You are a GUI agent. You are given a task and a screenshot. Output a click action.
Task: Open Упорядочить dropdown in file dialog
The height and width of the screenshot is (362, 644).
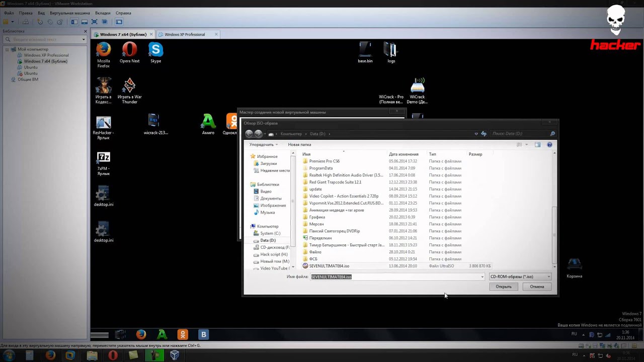point(264,145)
